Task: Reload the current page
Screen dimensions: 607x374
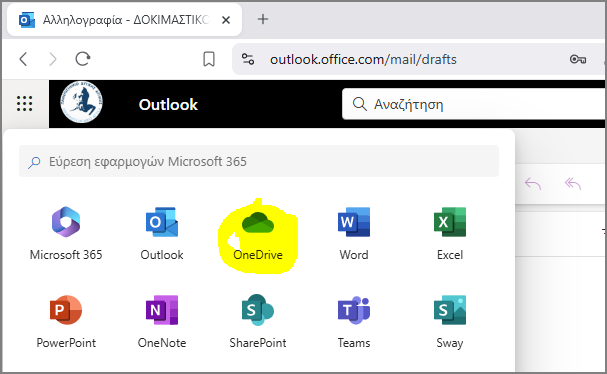Action: (x=82, y=59)
